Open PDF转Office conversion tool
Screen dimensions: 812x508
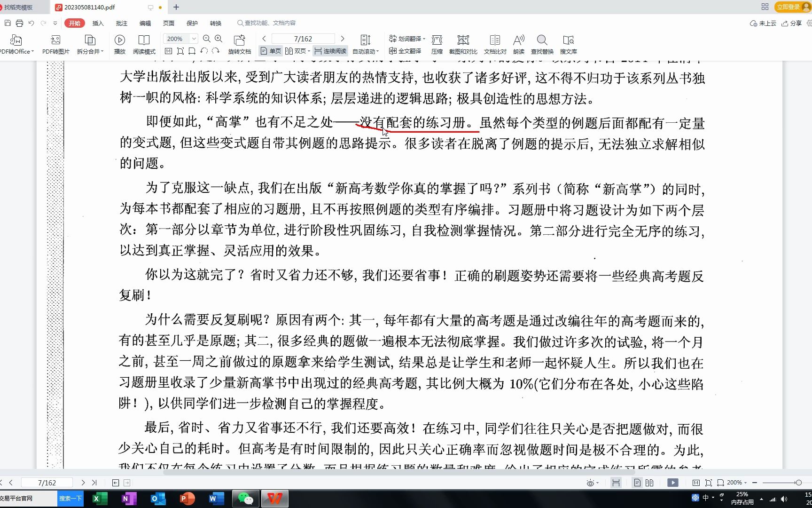click(16, 45)
